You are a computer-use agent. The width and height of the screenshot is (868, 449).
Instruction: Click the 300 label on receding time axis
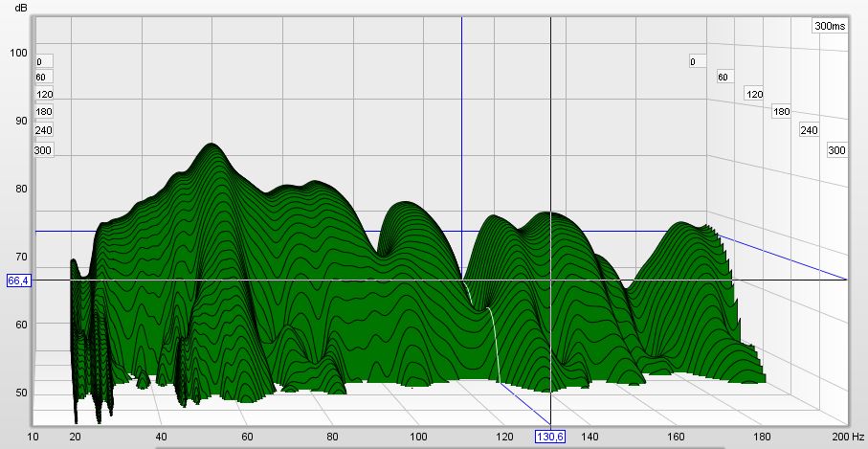tap(836, 150)
